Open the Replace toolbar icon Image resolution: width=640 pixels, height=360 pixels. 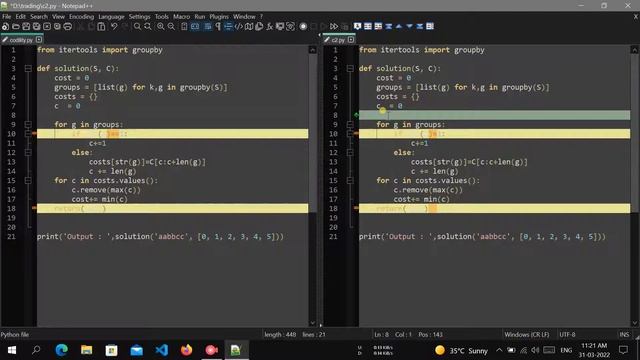[148, 27]
